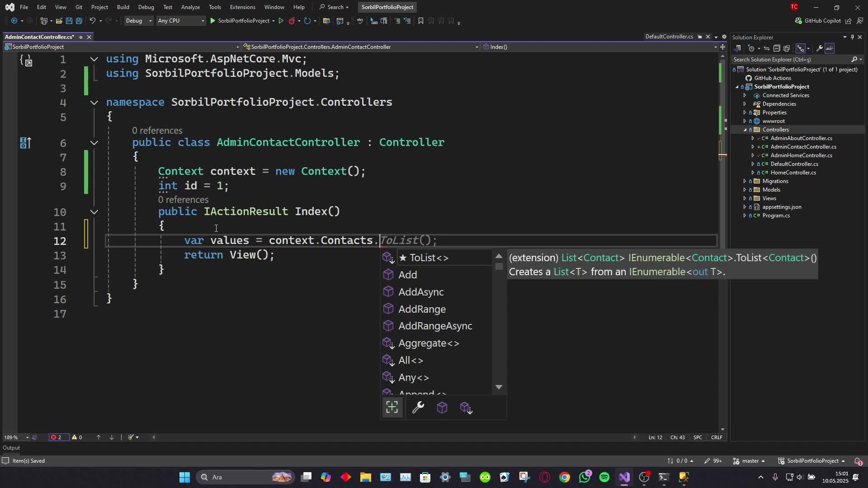Collapse the Index() method code fold chevron
This screenshot has width=868, height=488.
(x=94, y=212)
